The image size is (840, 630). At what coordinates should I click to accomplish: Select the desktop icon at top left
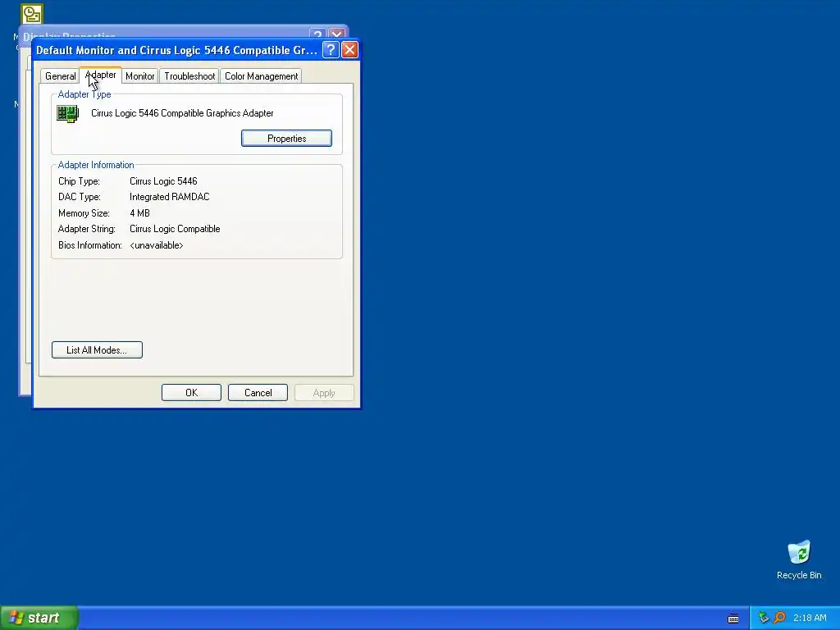[32, 14]
